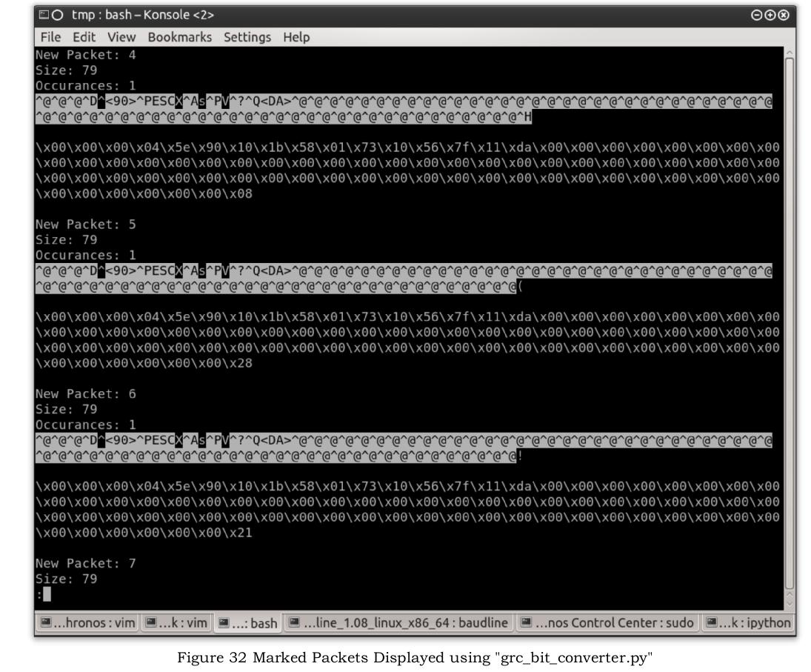Switch to the nos Control Center : sudo tab

point(607,622)
